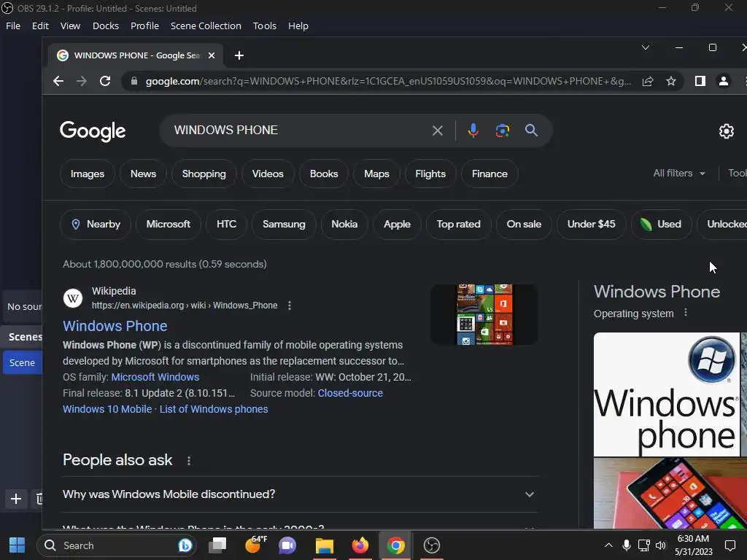Click the padlock site info icon
The width and height of the screenshot is (747, 560).
click(134, 81)
